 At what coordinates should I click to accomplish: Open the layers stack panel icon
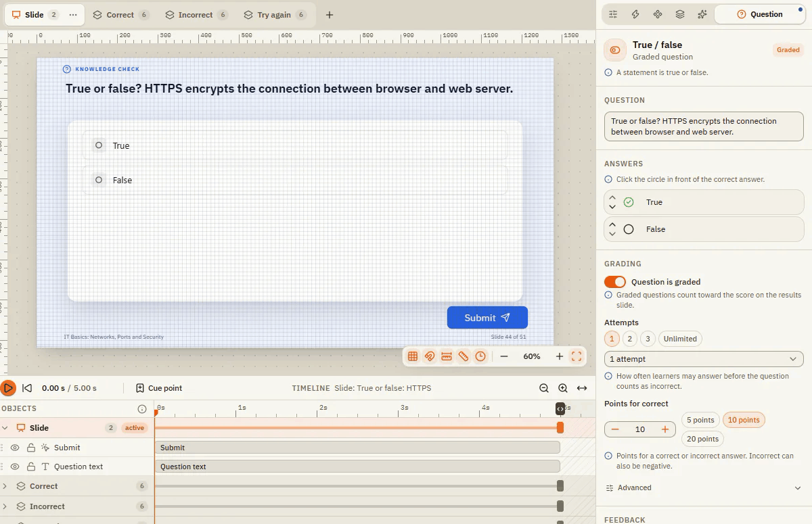[x=680, y=14]
